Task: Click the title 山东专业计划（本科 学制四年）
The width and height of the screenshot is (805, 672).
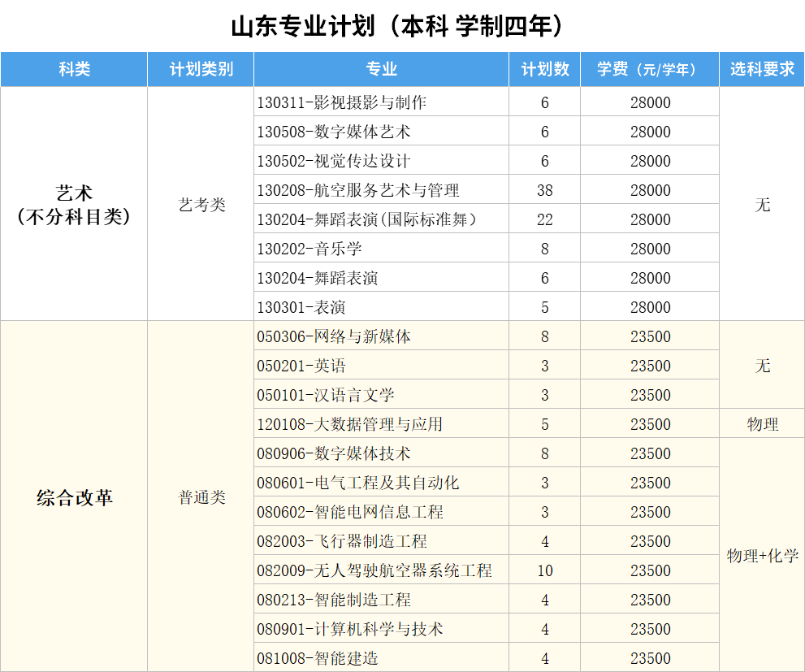Action: [x=397, y=26]
